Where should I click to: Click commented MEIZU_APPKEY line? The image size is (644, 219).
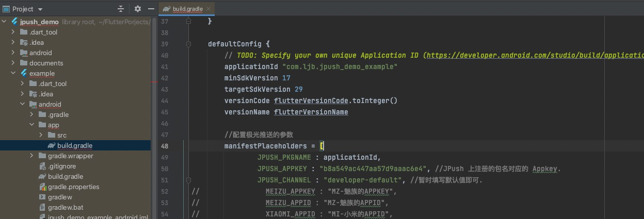(x=331, y=191)
